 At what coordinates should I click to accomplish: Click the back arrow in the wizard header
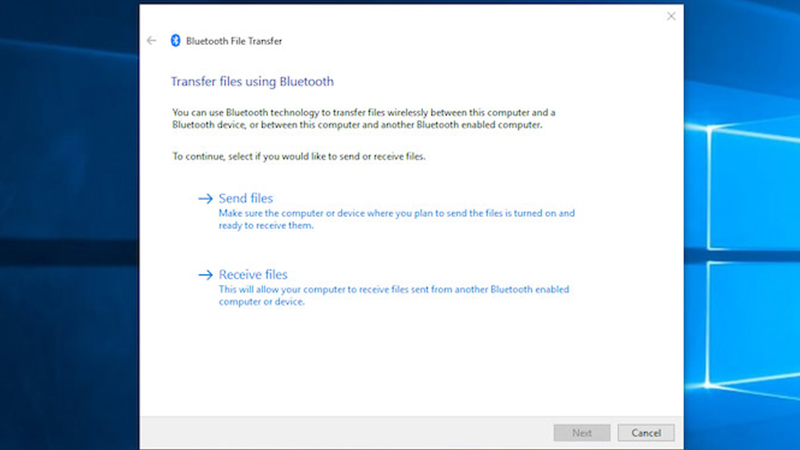(151, 40)
